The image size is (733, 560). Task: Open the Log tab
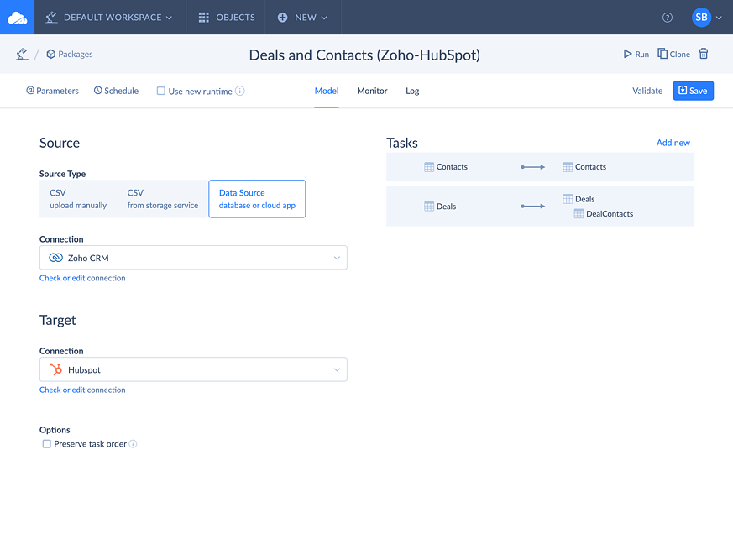[x=412, y=91]
